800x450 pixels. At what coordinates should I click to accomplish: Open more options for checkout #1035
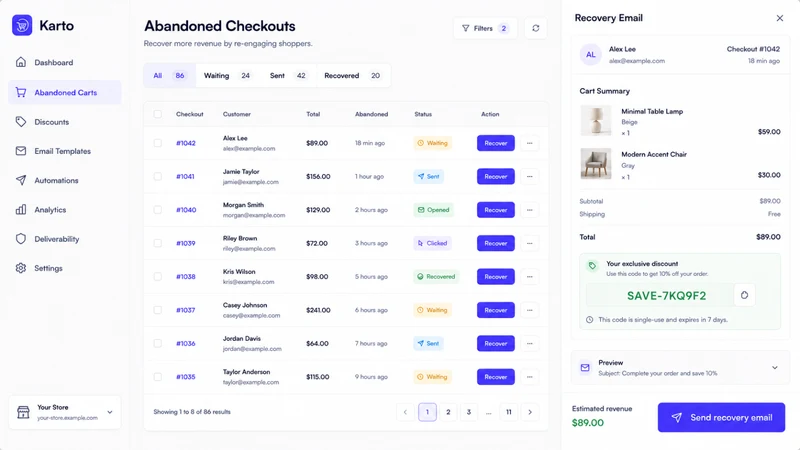click(x=530, y=377)
